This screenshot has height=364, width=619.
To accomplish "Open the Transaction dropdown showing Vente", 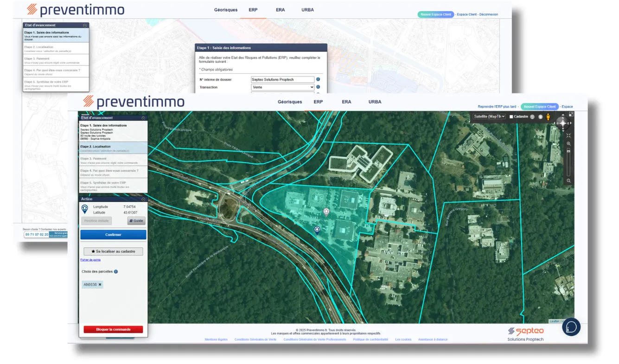I will (x=282, y=87).
